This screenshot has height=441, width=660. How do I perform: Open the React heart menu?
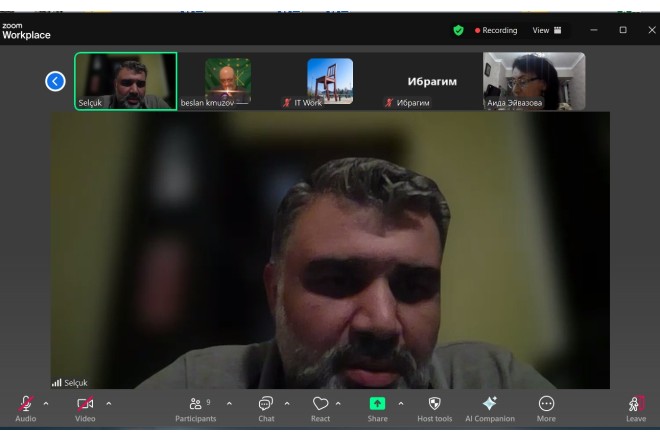pos(320,408)
